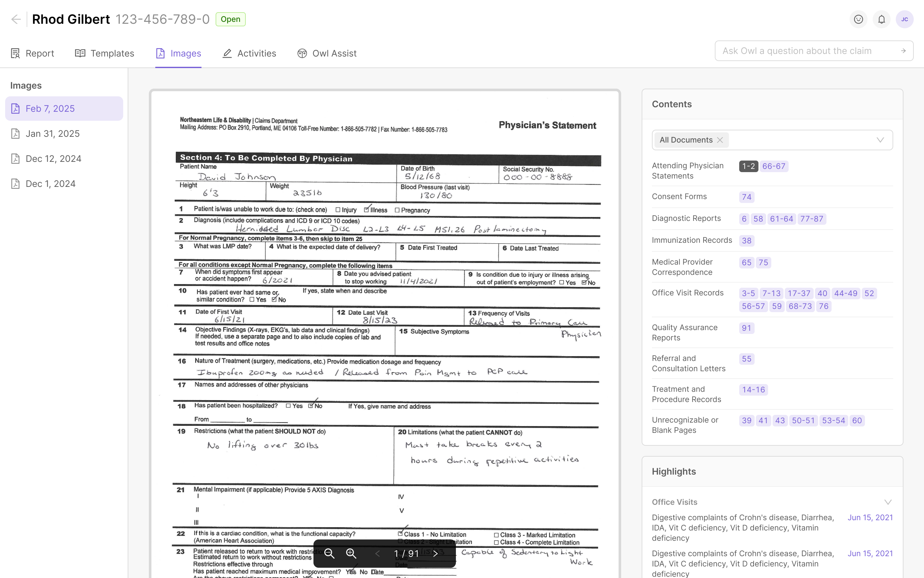The image size is (924, 578).
Task: Click the Activities pencil icon
Action: pyautogui.click(x=227, y=54)
